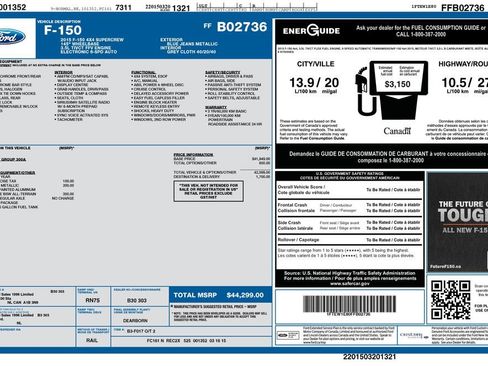Click the RAIL transport method
The width and height of the screenshot is (488, 366).
(x=92, y=340)
